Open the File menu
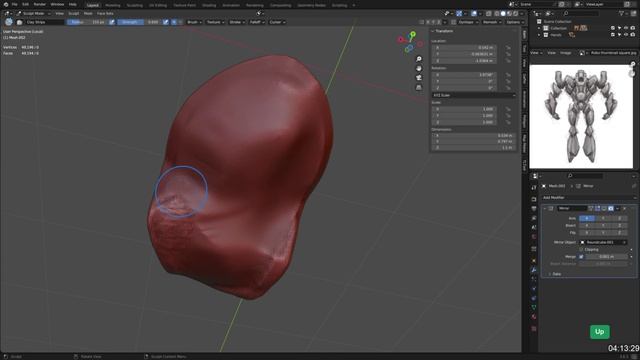 click(14, 4)
